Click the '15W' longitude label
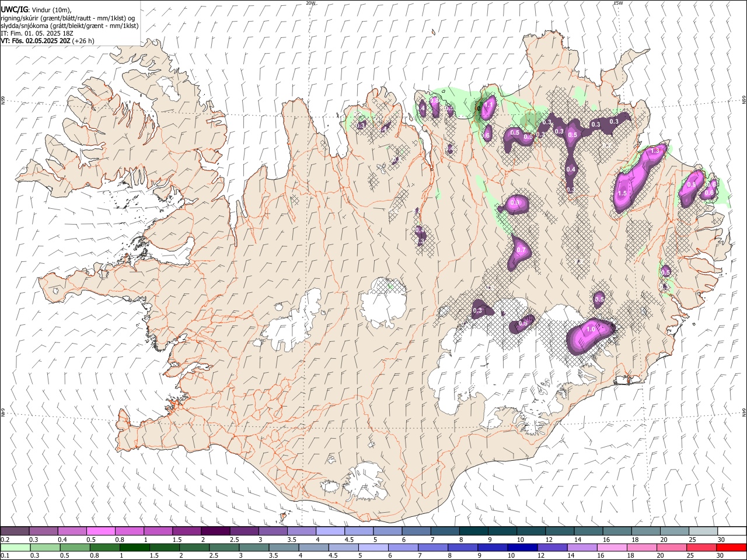Image resolution: width=747 pixels, height=560 pixels. click(618, 3)
